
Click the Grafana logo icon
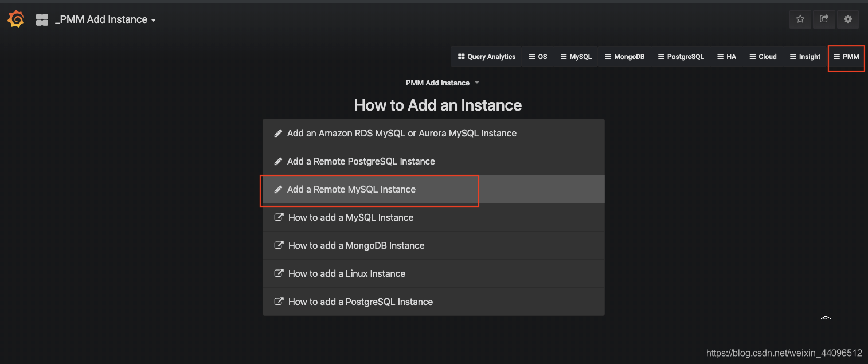tap(15, 19)
